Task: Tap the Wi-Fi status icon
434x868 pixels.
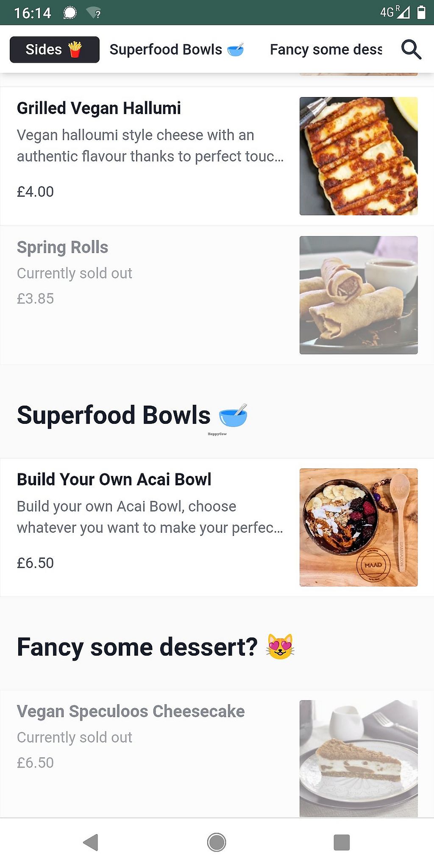Action: [x=94, y=13]
